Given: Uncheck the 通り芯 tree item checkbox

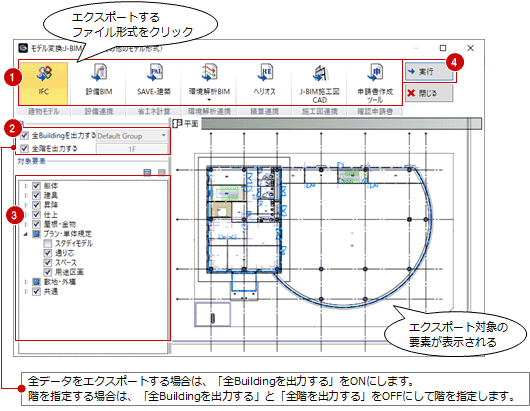Looking at the screenshot, I should (x=48, y=253).
